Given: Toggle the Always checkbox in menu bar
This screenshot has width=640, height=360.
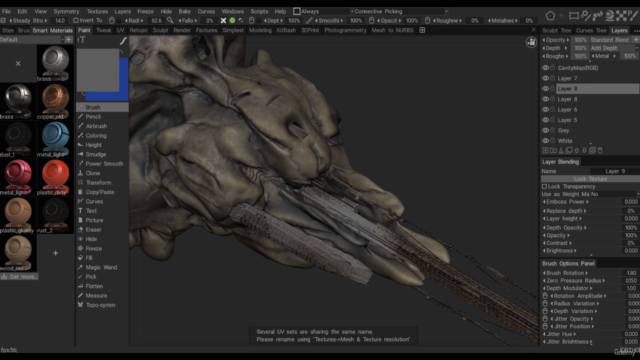Looking at the screenshot, I should pyautogui.click(x=297, y=11).
